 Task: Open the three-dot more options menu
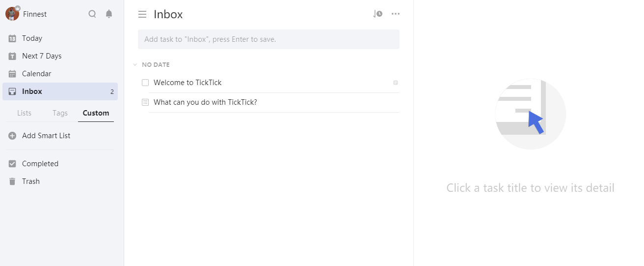(x=396, y=14)
